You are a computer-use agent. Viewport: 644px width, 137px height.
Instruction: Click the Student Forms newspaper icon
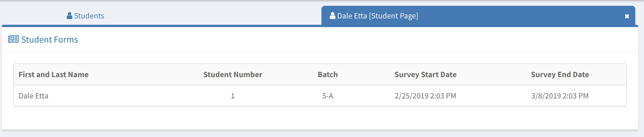[x=13, y=39]
